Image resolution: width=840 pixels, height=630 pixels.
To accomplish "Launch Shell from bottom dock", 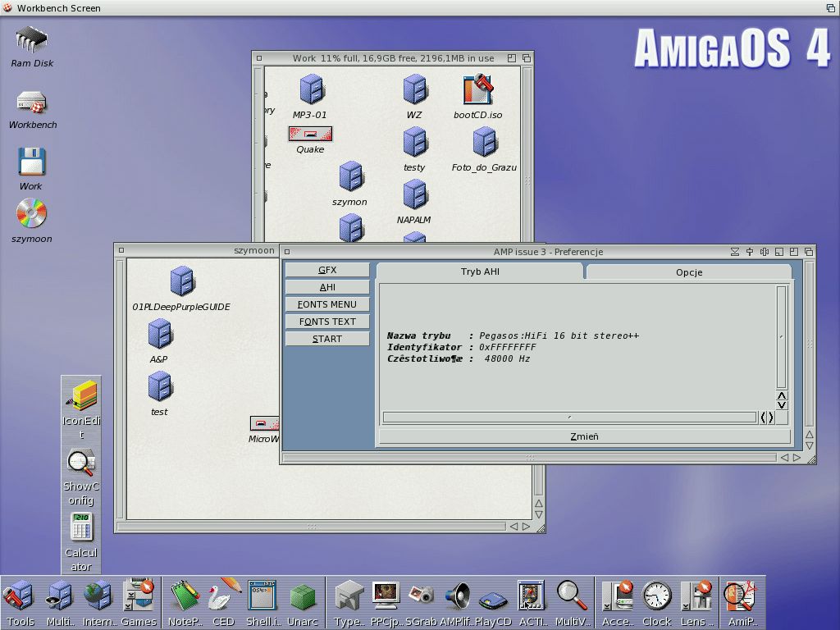I will pos(262,603).
